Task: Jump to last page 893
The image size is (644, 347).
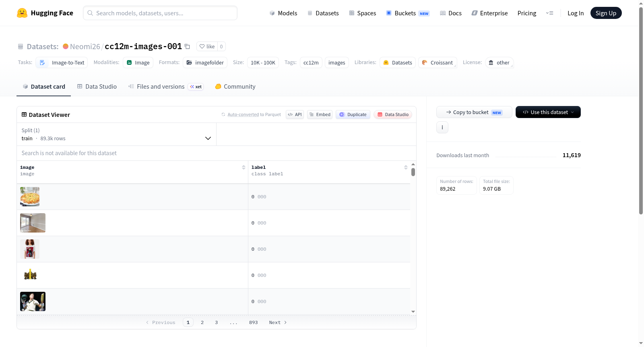Action: [x=253, y=322]
